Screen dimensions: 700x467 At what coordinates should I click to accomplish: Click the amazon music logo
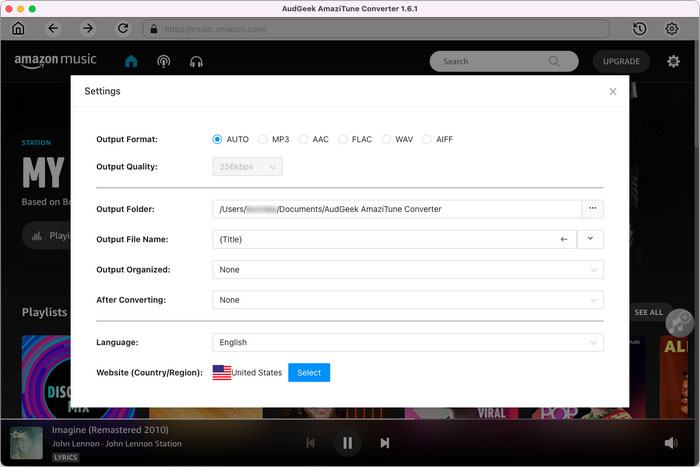coord(55,61)
